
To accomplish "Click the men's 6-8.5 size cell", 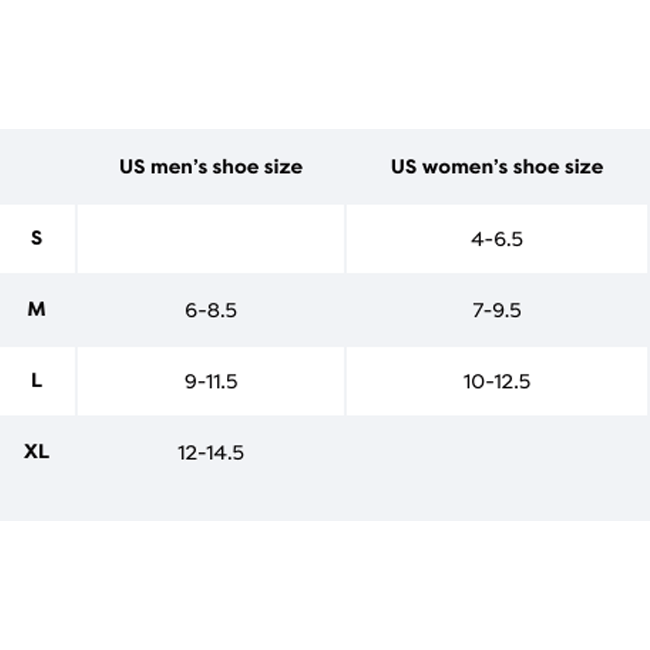I will click(211, 310).
